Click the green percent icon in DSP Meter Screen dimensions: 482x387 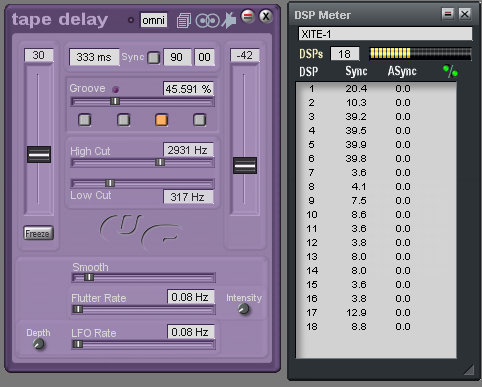pos(450,71)
